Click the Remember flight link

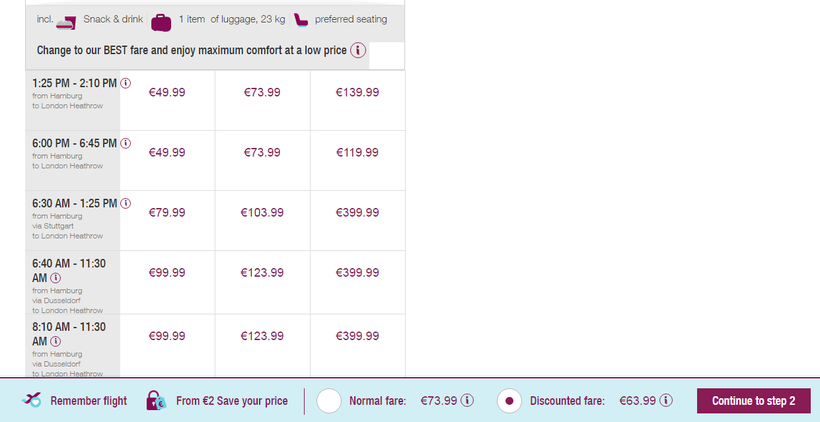(x=89, y=401)
